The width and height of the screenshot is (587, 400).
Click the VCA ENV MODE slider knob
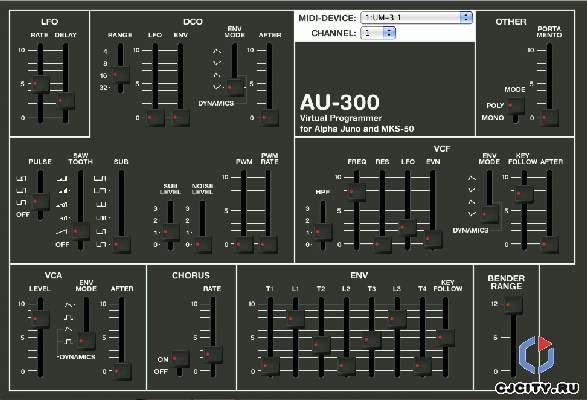86,341
